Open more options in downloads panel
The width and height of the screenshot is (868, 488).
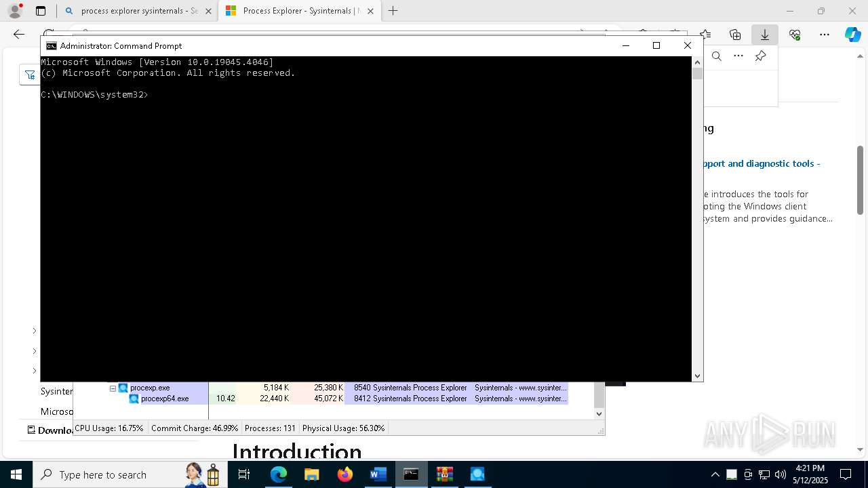tap(738, 56)
